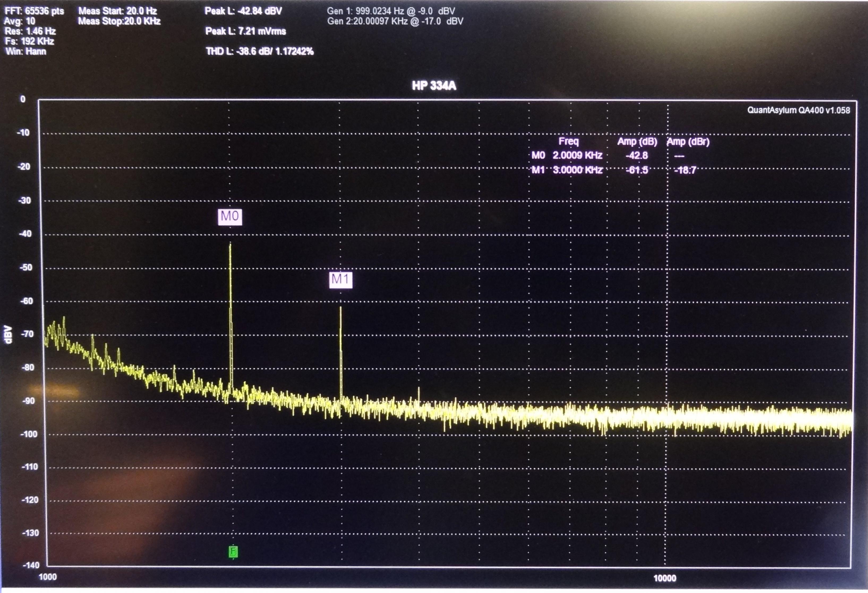This screenshot has height=593, width=868.
Task: Click the M1 row label in marker table
Action: (538, 170)
